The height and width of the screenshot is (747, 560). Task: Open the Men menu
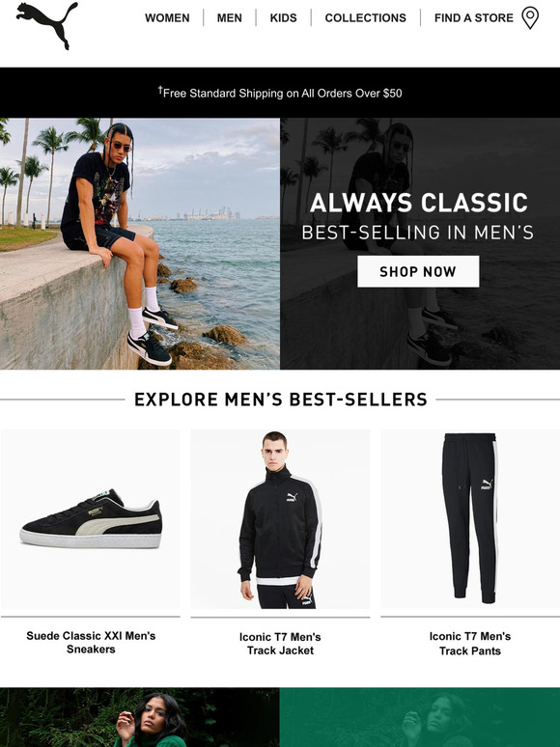pyautogui.click(x=229, y=18)
